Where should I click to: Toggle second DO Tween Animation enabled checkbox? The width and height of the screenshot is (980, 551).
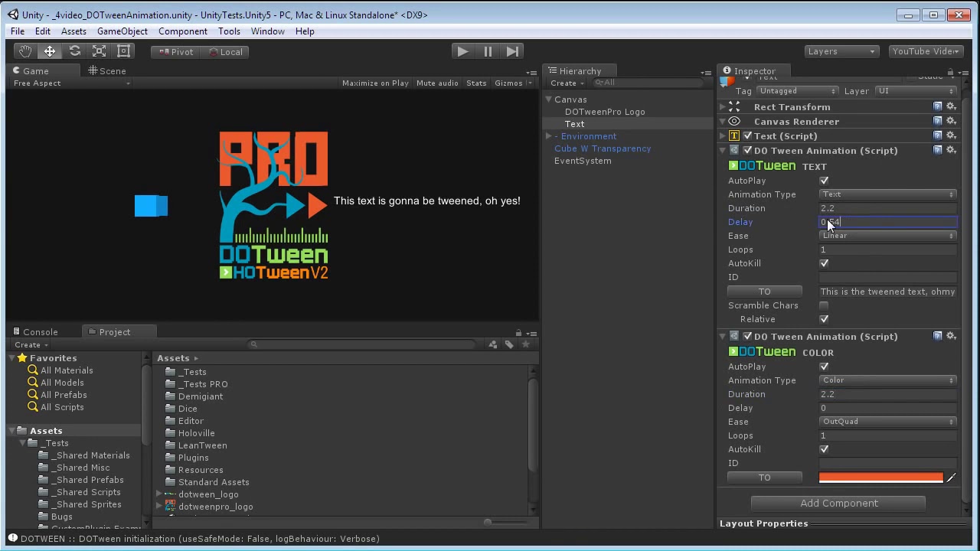[747, 336]
